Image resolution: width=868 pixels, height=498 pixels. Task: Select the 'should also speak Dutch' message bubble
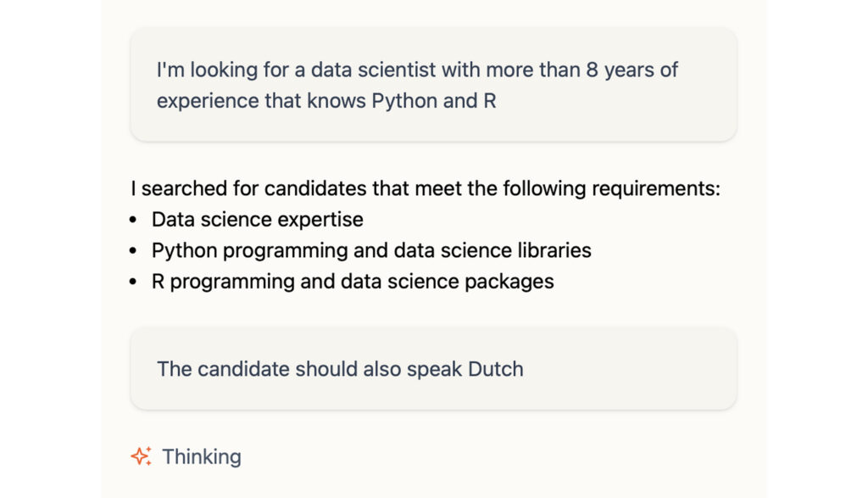click(x=433, y=369)
